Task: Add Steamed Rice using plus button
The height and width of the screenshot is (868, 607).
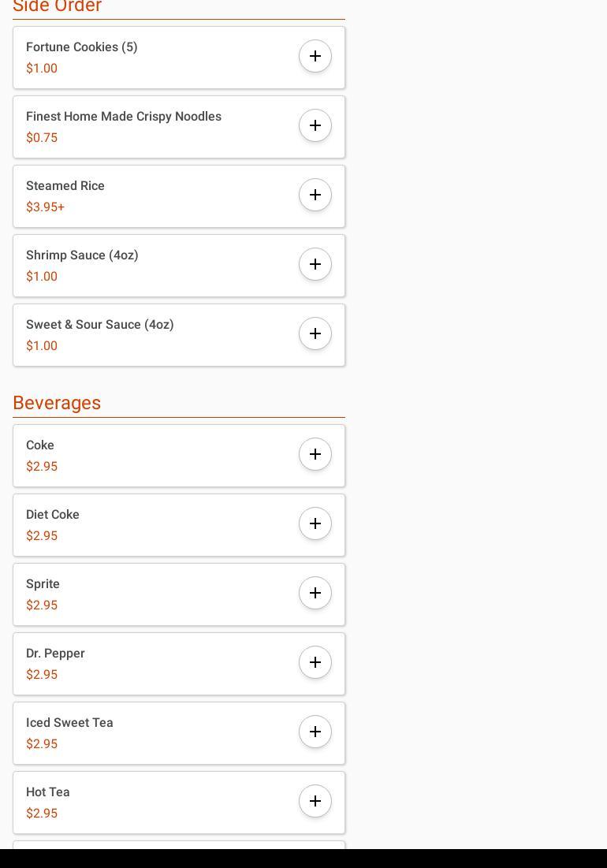Action: click(315, 195)
